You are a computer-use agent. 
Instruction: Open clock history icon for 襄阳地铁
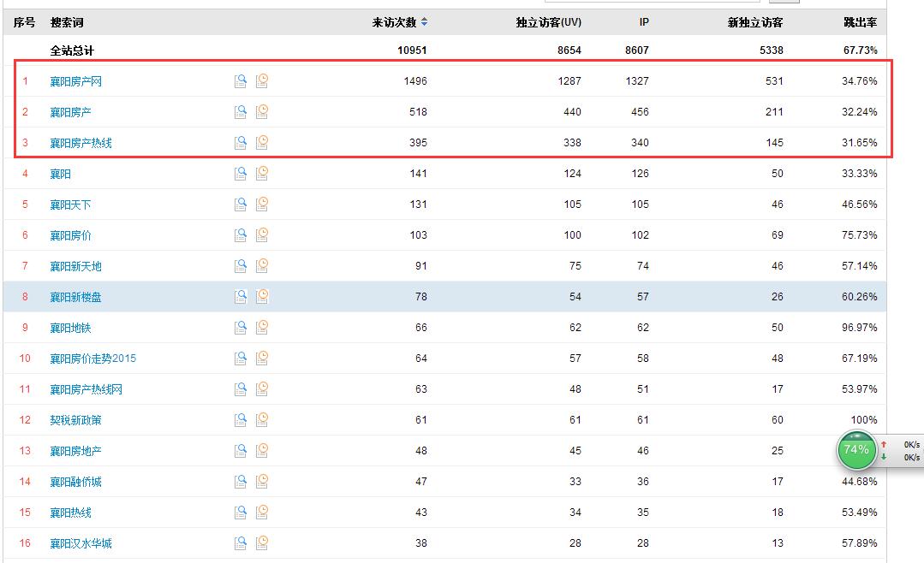(x=262, y=327)
